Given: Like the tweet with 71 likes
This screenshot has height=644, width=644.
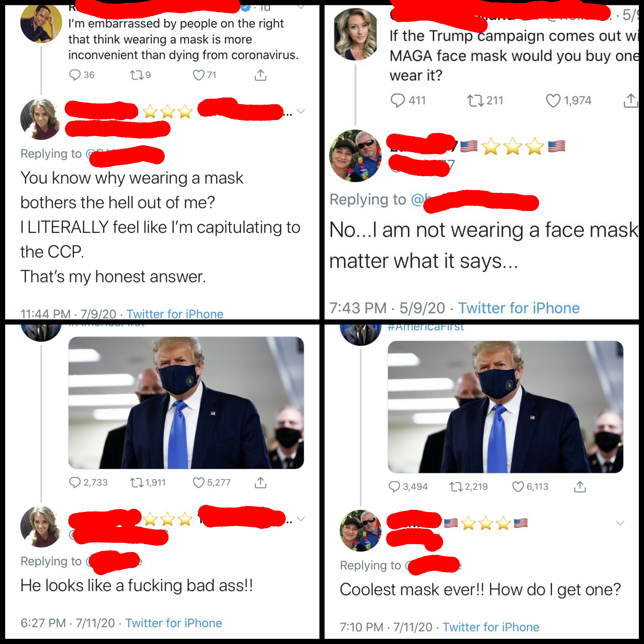Looking at the screenshot, I should click(199, 75).
